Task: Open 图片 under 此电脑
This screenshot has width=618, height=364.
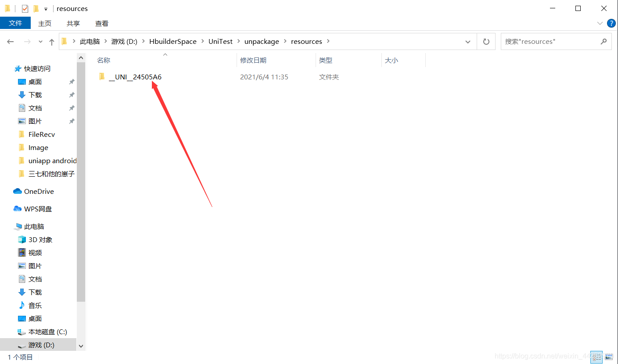Action: (35, 266)
